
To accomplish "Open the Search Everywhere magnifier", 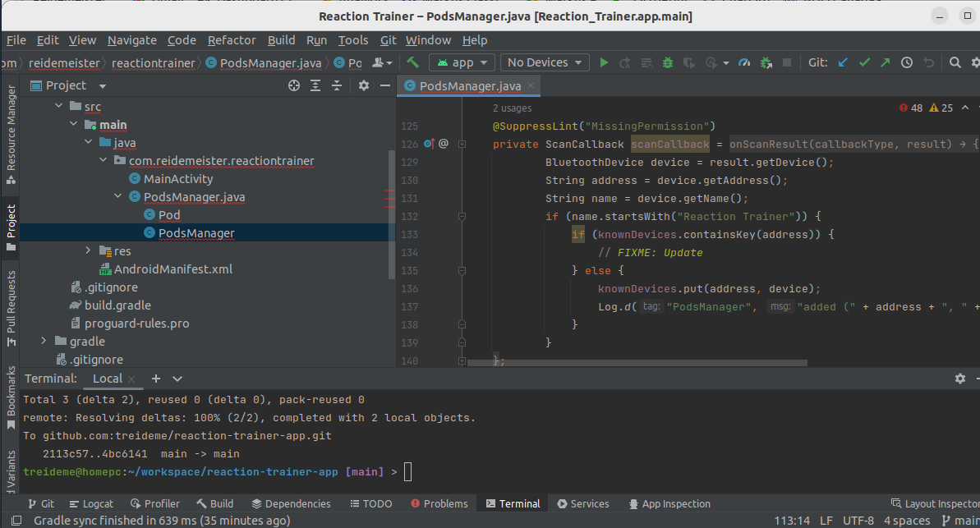I will tap(955, 62).
